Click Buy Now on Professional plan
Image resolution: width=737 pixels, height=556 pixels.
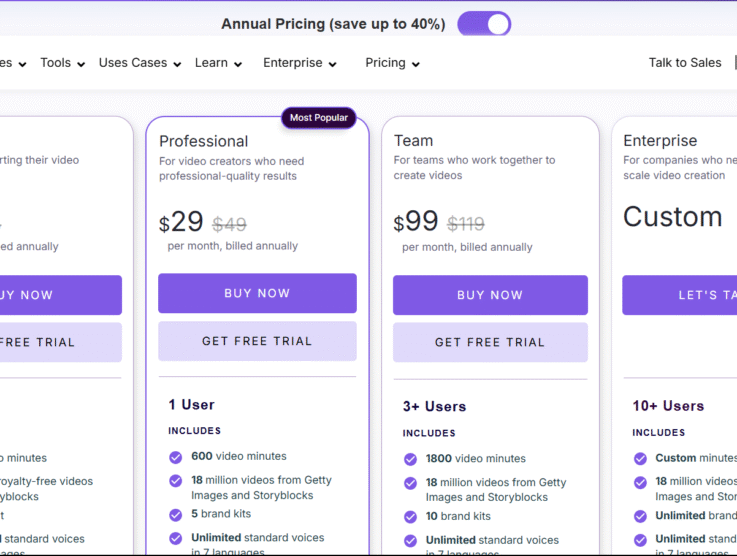click(257, 293)
